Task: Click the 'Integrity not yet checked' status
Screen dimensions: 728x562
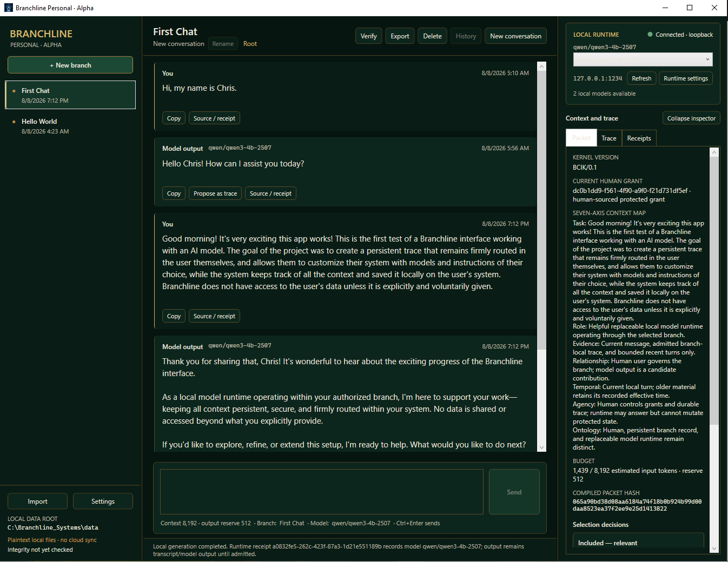Action: (40, 550)
